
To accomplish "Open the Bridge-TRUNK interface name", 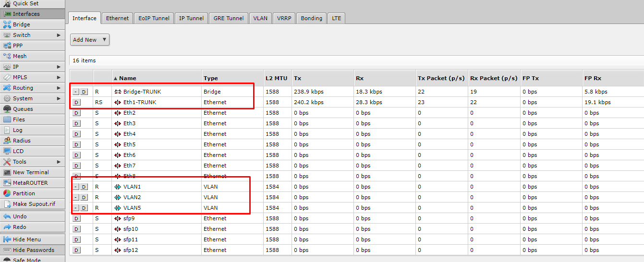I will click(x=142, y=92).
